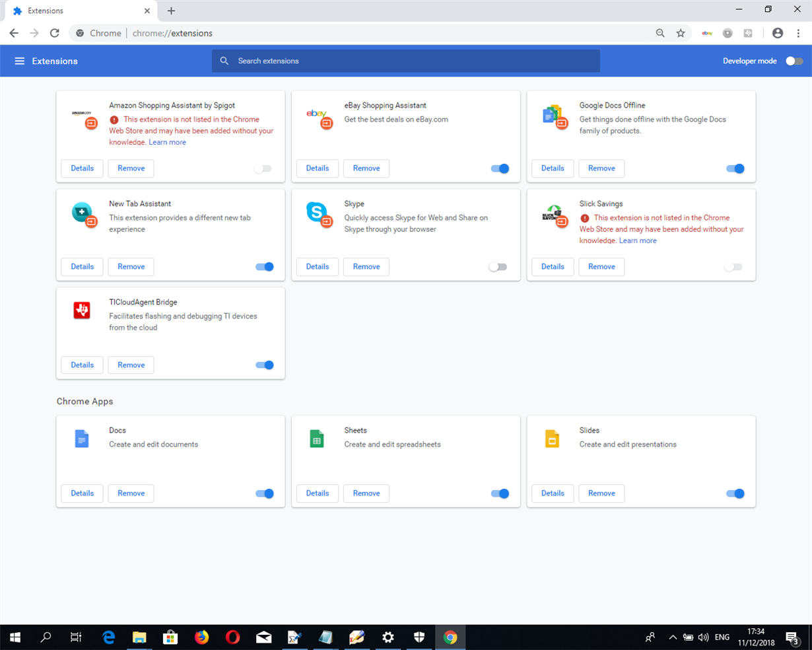Image resolution: width=812 pixels, height=650 pixels.
Task: Focus the Search extensions field
Action: (406, 61)
